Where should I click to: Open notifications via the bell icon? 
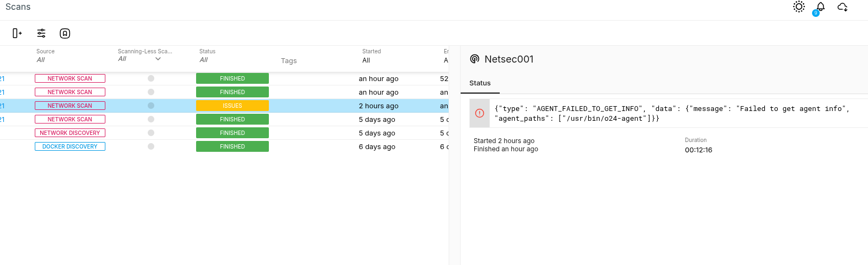820,7
